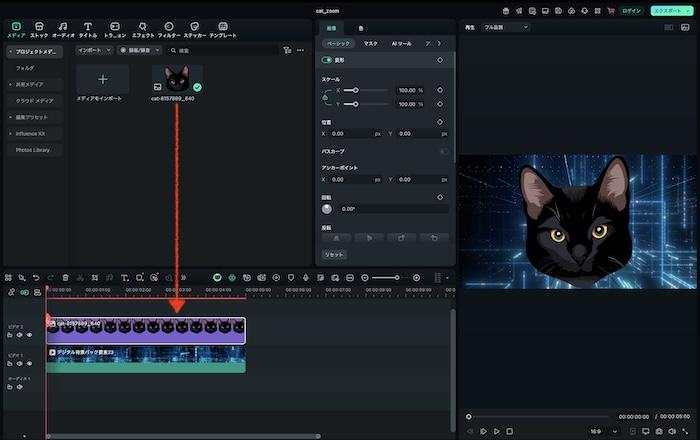Click the filter icon beside media search
Image resolution: width=700 pixels, height=440 pixels.
[287, 49]
